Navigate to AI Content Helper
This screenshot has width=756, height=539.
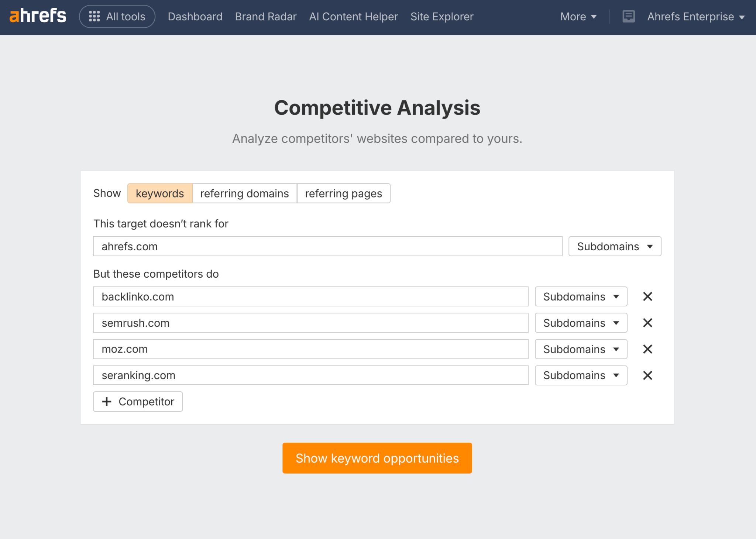click(353, 16)
